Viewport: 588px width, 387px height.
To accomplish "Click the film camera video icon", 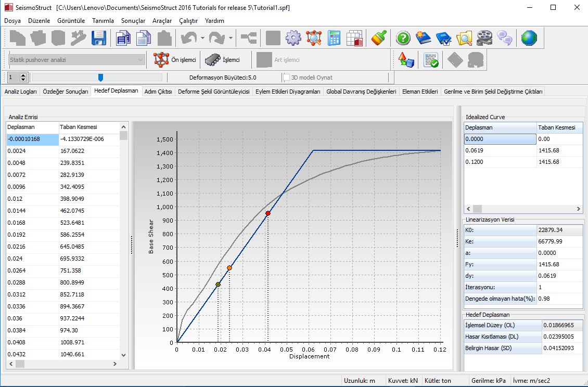I will [x=484, y=38].
